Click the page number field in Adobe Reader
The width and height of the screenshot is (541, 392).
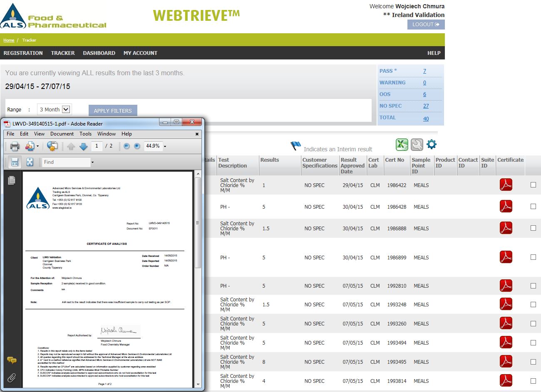click(x=97, y=146)
